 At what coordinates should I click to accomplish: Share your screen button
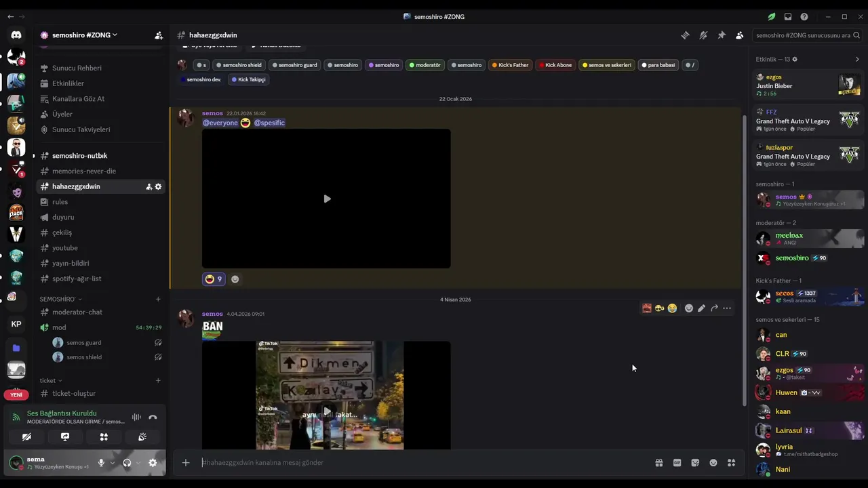click(65, 437)
